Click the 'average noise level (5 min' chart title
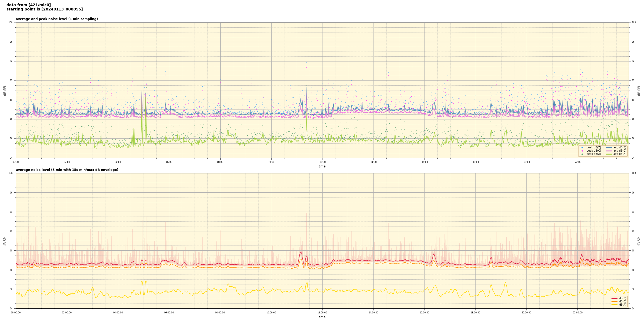Image resolution: width=644 pixels, height=322 pixels. 67,170
